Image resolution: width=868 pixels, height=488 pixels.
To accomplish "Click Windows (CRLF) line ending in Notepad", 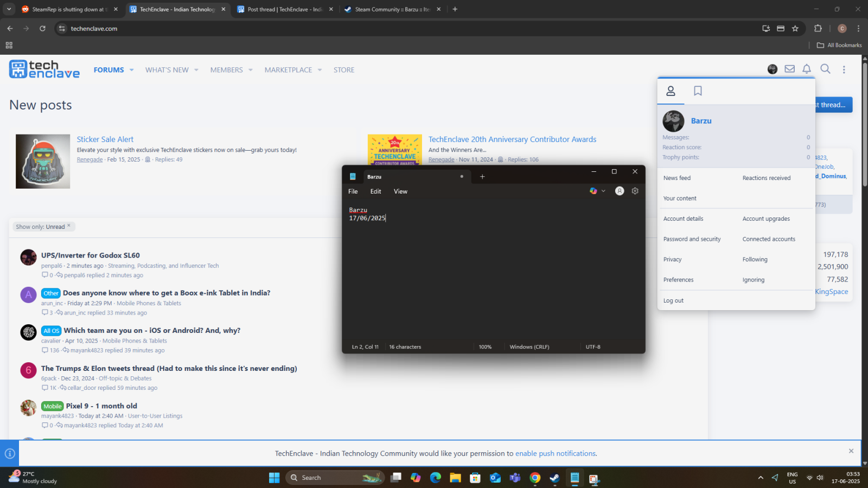I will [x=529, y=347].
